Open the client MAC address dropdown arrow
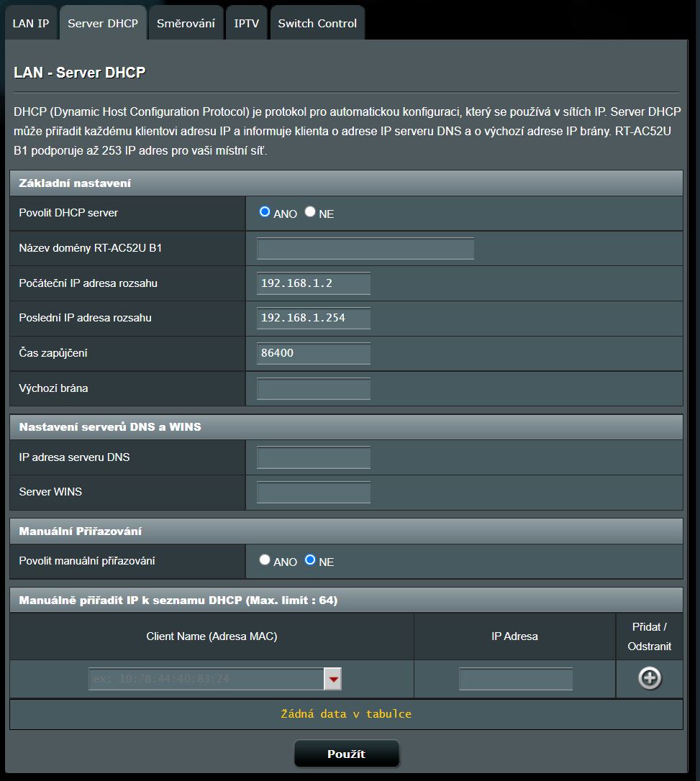The height and width of the screenshot is (781, 700). pos(332,679)
